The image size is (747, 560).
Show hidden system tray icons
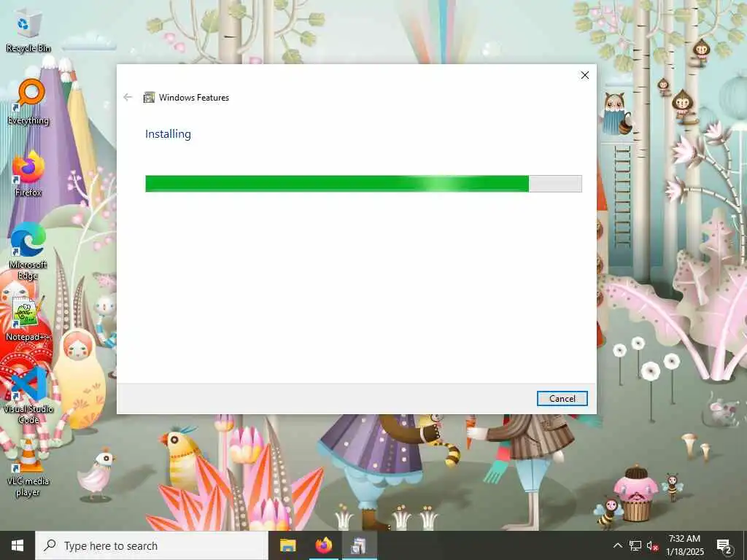pyautogui.click(x=617, y=545)
